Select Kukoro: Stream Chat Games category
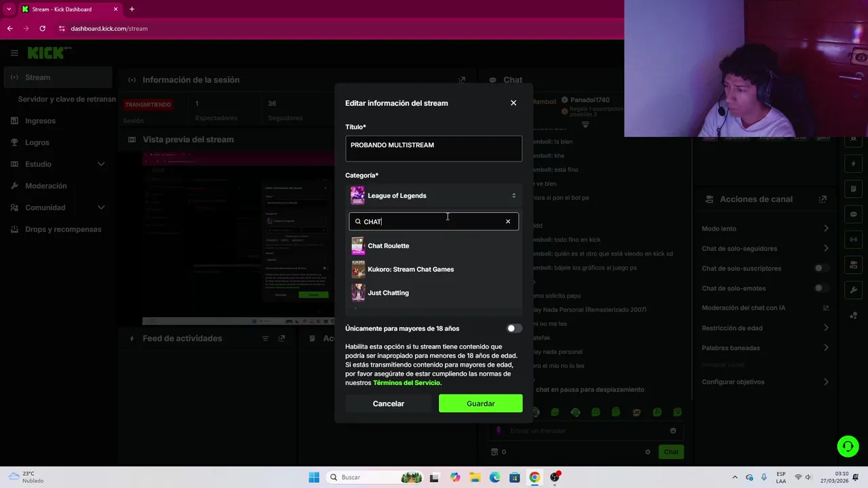Viewport: 868px width, 488px height. [434, 269]
